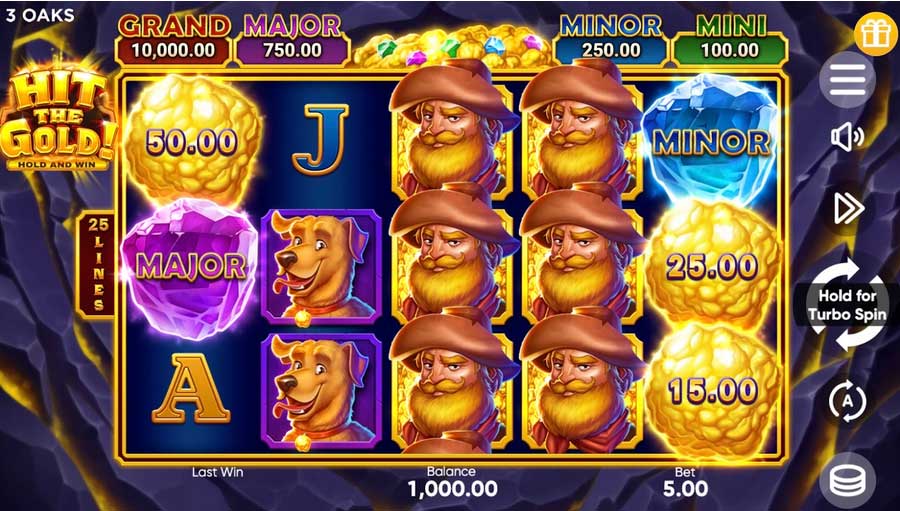Select the Major jackpot 750.00 panel
The height and width of the screenshot is (511, 900).
(x=293, y=40)
